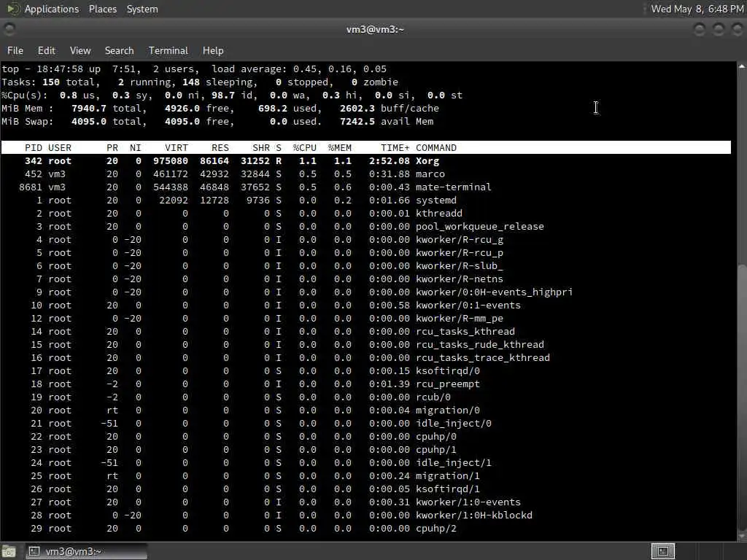Click the show desktop icon in bottom panel

click(9, 551)
